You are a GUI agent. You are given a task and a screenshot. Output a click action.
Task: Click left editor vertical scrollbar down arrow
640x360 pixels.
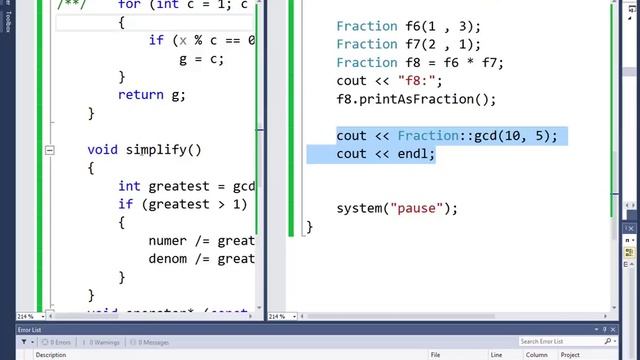click(259, 308)
